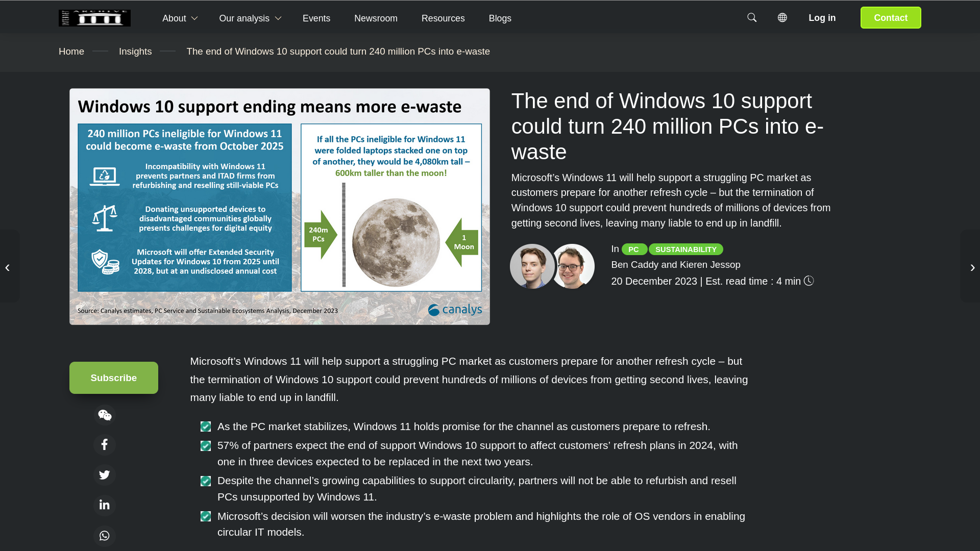Open the Windows 10 e-waste infographic image
This screenshot has height=551, width=980.
point(279,207)
